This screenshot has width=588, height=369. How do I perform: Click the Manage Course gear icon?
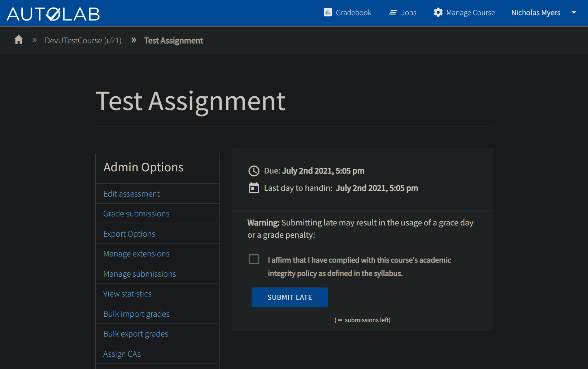(x=438, y=13)
